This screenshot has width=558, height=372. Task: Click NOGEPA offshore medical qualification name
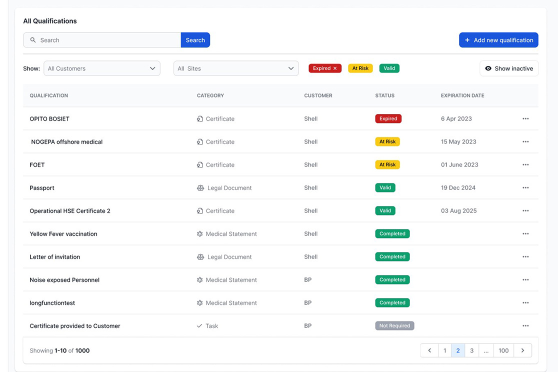[x=67, y=142]
